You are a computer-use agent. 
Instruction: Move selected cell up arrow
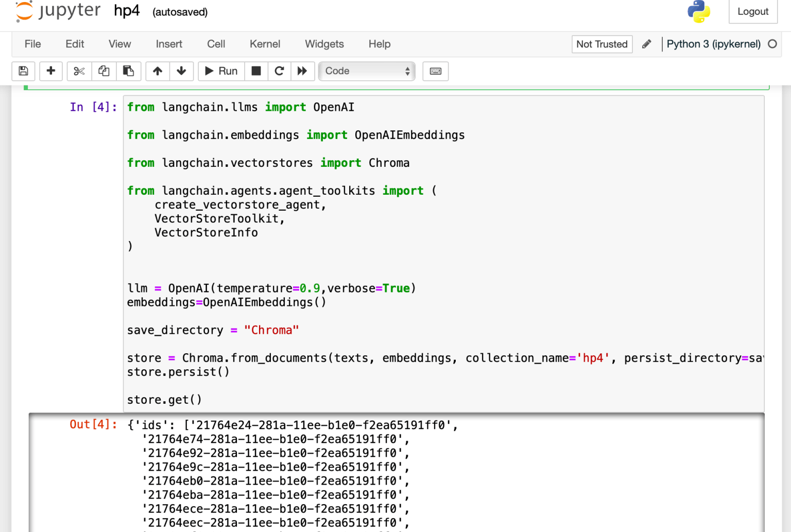point(158,71)
